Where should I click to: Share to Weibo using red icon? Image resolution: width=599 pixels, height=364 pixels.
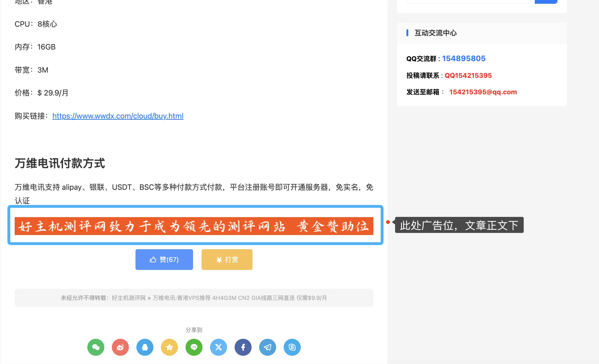point(120,347)
